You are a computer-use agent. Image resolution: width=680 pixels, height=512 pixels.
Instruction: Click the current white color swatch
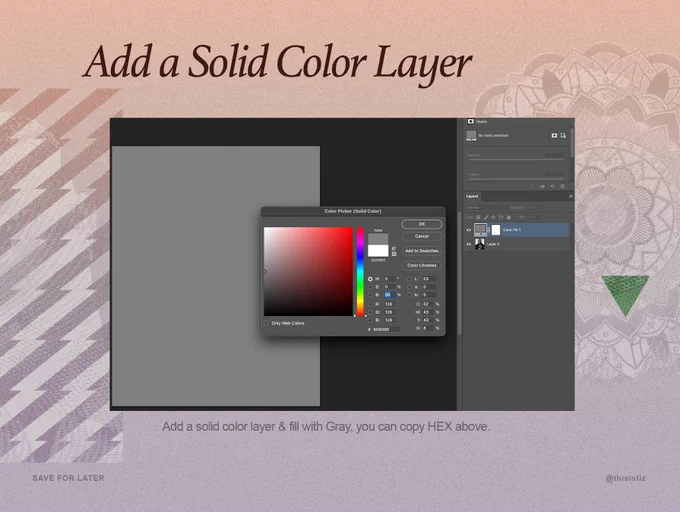(x=378, y=251)
